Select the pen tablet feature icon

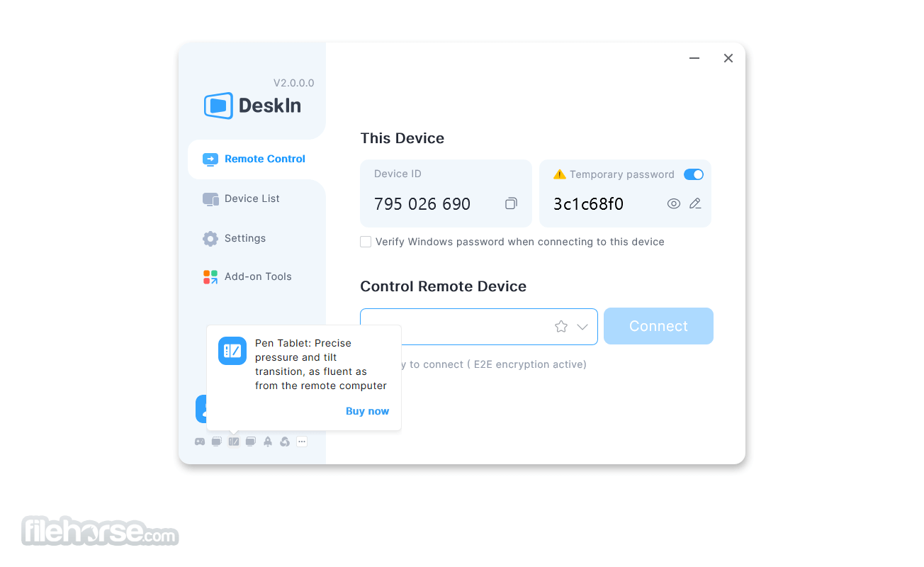click(234, 442)
